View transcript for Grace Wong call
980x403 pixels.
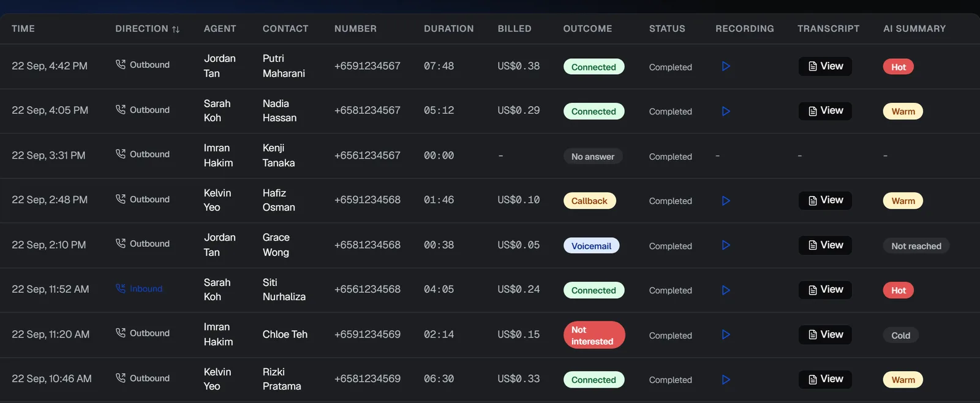point(825,245)
